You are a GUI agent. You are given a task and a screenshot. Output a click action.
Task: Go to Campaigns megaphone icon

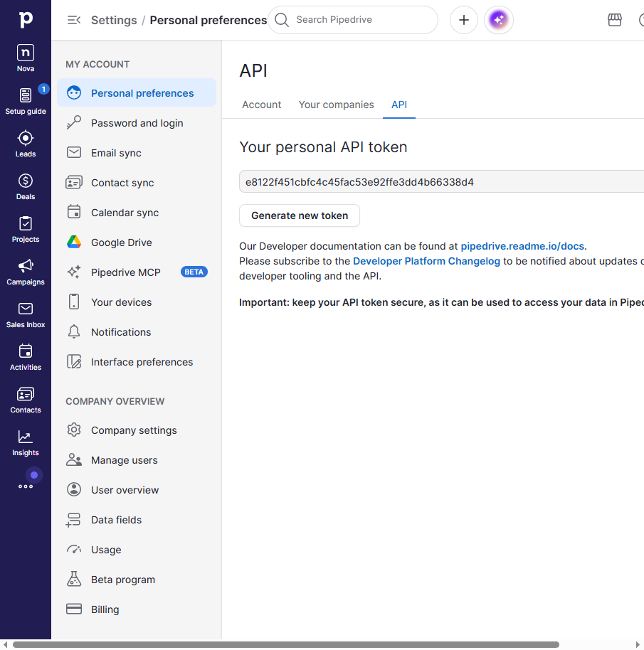(26, 272)
